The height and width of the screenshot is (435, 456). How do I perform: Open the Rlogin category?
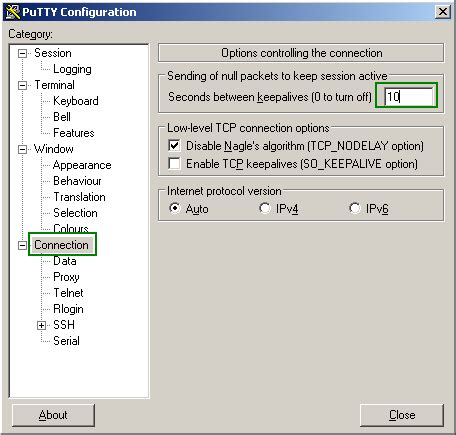point(68,309)
